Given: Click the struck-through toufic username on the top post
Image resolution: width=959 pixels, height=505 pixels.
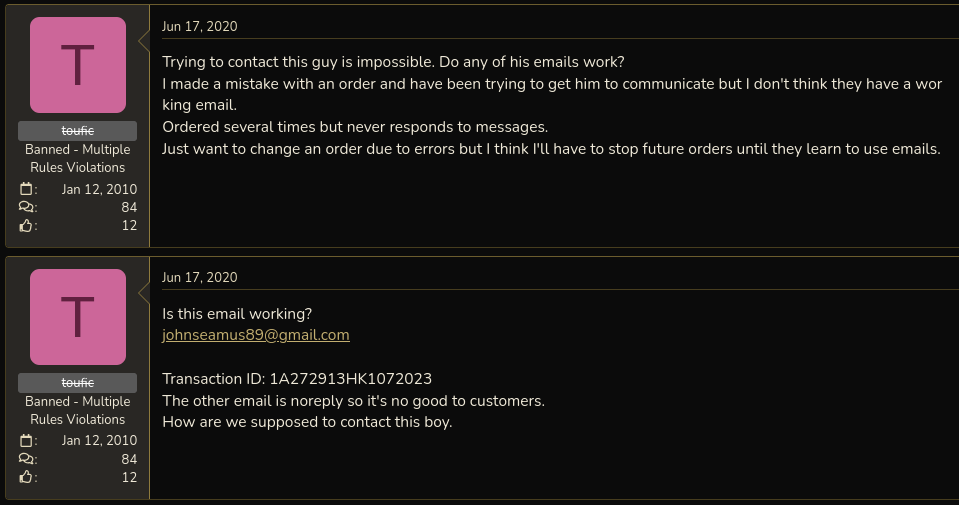Looking at the screenshot, I should 77,131.
